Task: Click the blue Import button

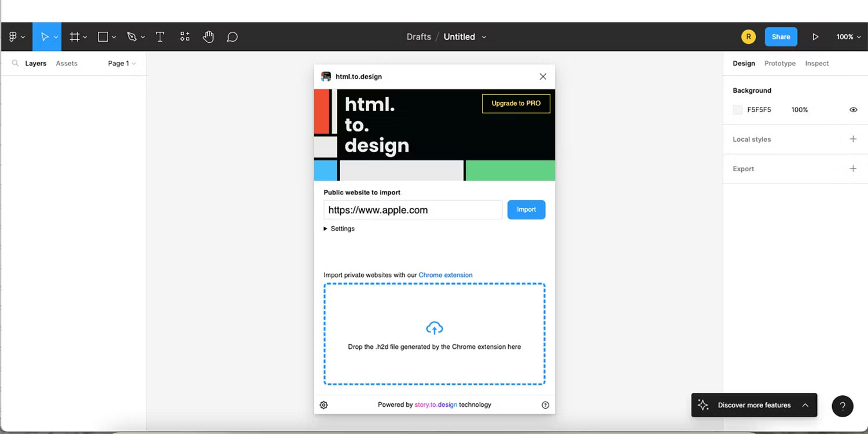Action: tap(526, 209)
